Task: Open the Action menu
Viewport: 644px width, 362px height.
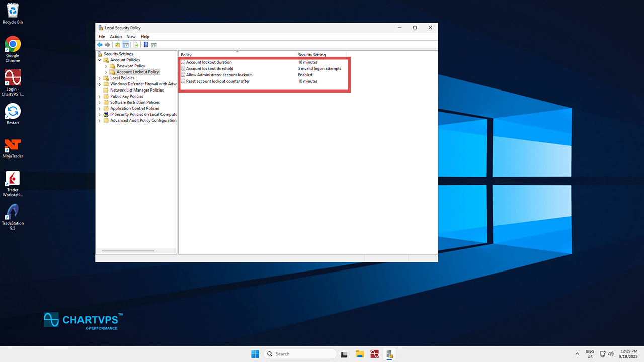Action: [x=116, y=37]
